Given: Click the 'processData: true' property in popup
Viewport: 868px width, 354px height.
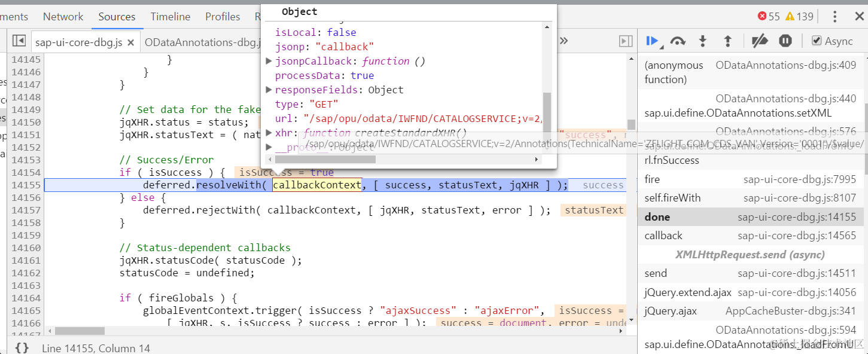Looking at the screenshot, I should coord(324,75).
